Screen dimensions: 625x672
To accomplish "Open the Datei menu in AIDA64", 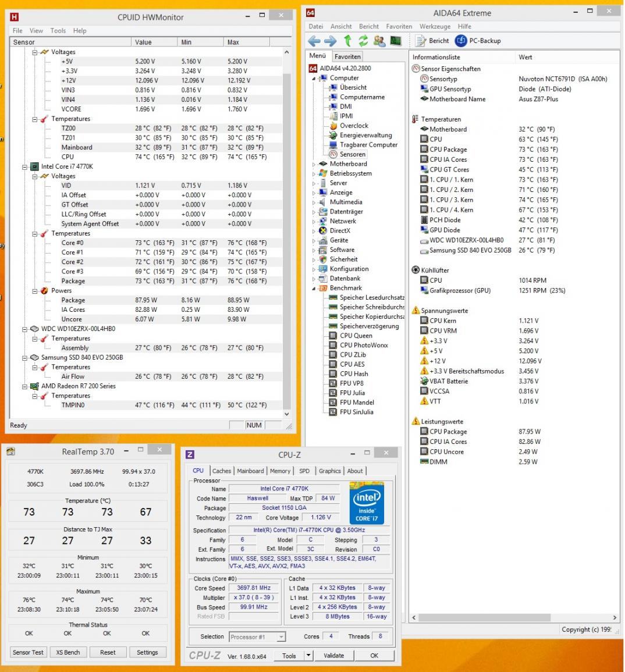I will point(316,27).
